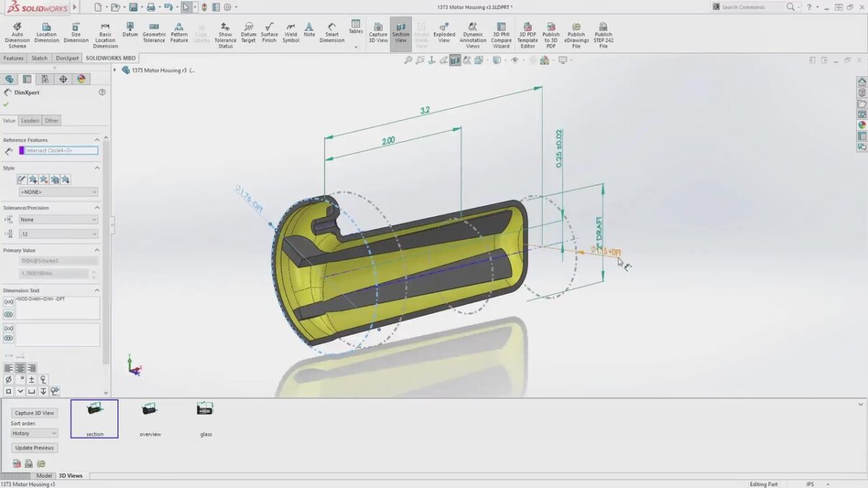
Task: Click the Reference Features input field
Action: (x=61, y=150)
